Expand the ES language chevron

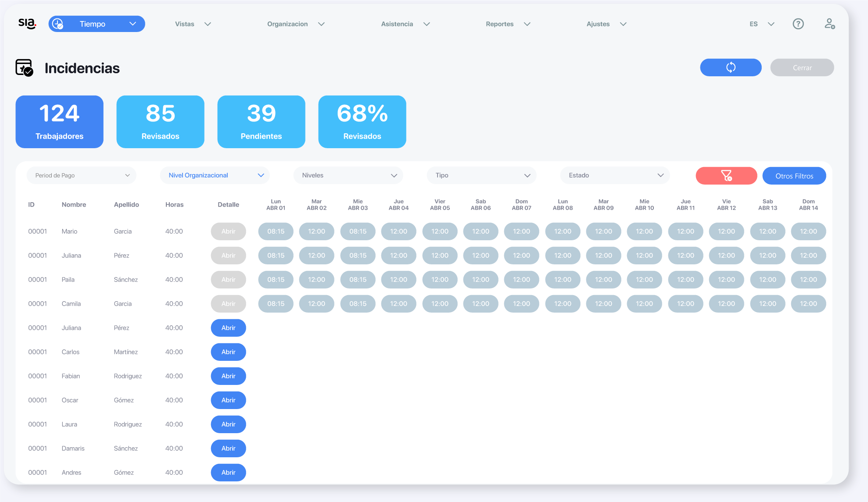[x=771, y=24]
